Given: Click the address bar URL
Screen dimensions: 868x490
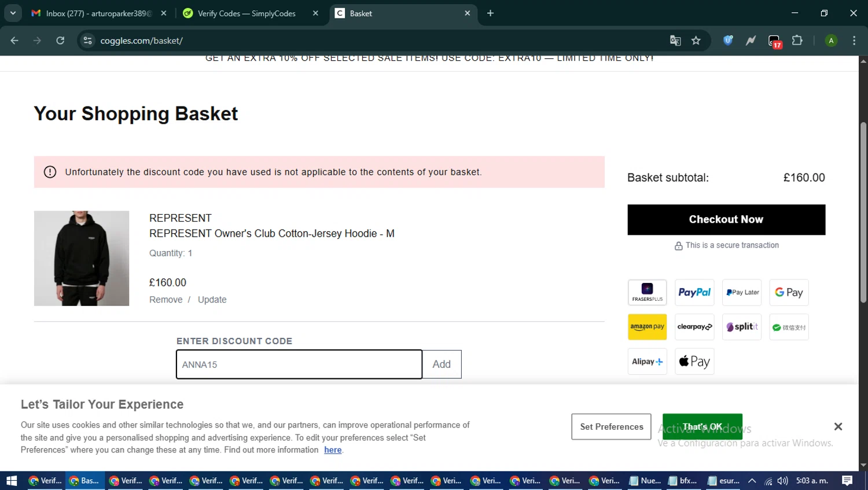Looking at the screenshot, I should [142, 40].
